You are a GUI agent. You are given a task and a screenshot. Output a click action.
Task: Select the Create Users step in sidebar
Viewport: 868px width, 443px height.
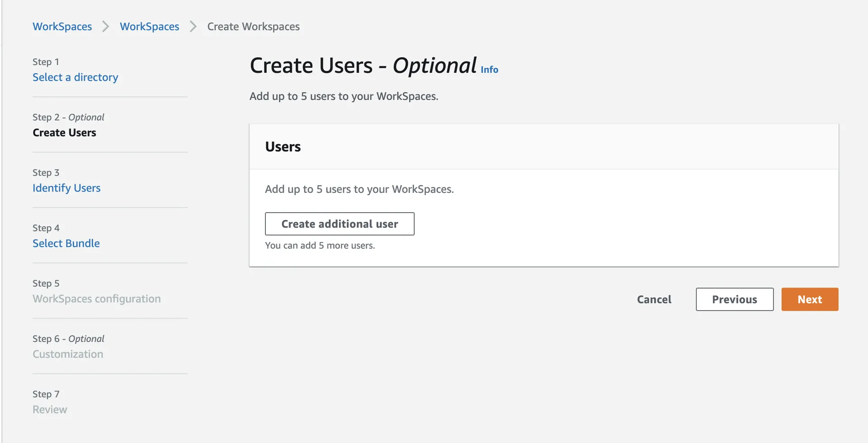coord(64,133)
